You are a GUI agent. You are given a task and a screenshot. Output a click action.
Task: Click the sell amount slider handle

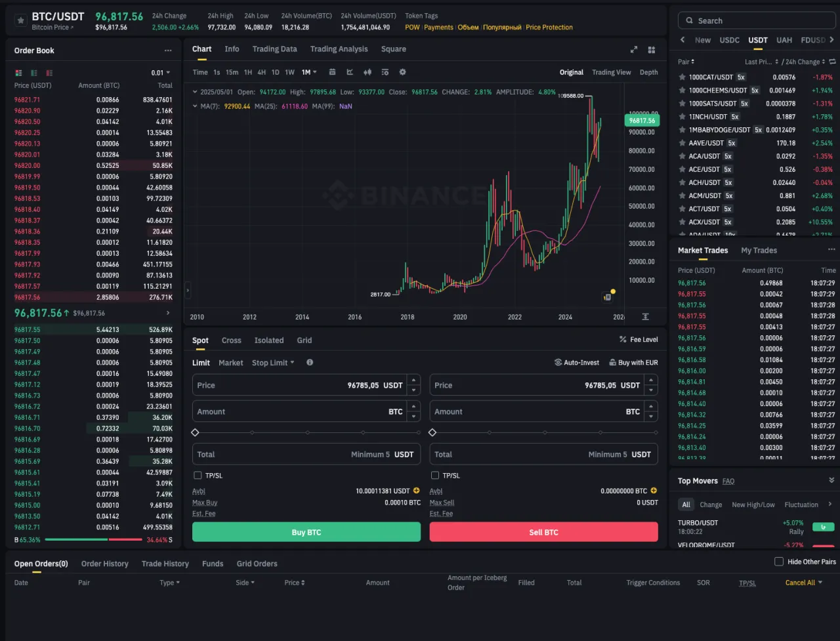[x=432, y=432]
